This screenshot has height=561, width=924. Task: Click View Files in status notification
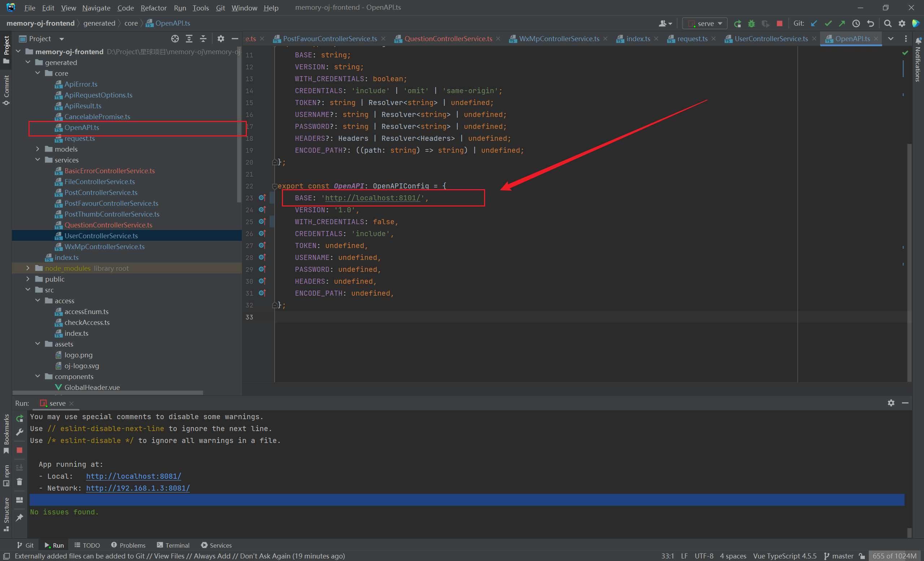click(x=169, y=556)
